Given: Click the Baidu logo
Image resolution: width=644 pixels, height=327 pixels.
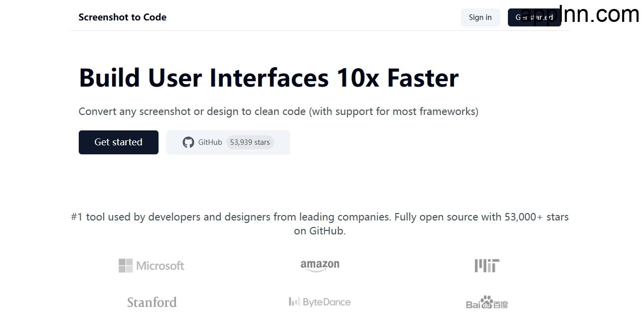Looking at the screenshot, I should pos(487,302).
